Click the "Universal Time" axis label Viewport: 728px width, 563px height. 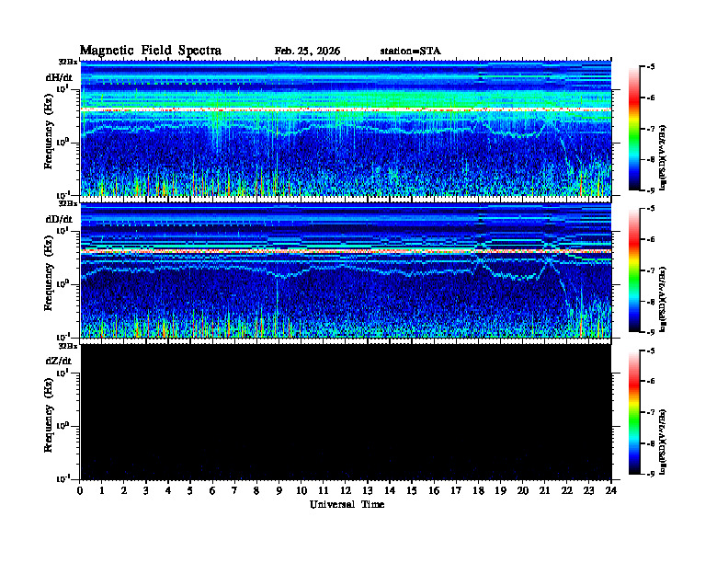347,504
